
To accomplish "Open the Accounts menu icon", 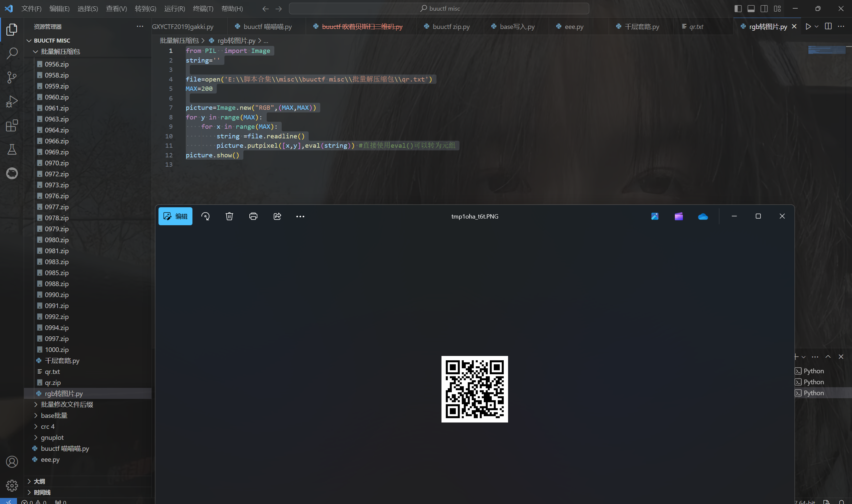I will coord(12,462).
